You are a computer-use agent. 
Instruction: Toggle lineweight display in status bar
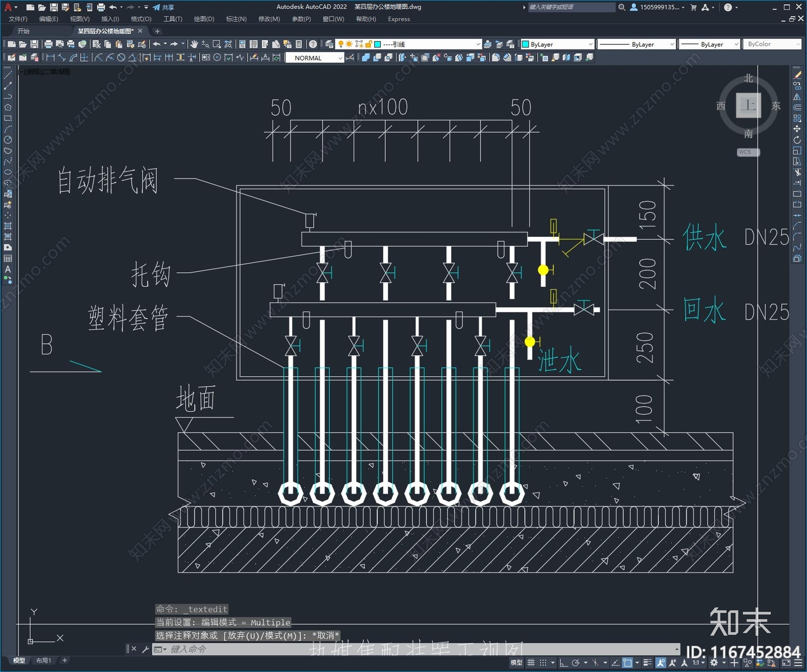coord(648,662)
